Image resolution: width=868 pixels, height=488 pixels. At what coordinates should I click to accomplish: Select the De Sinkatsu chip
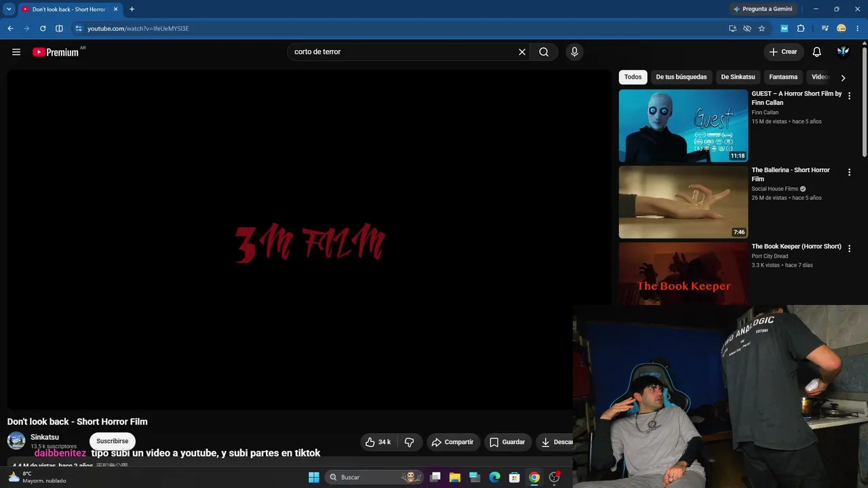coord(738,77)
